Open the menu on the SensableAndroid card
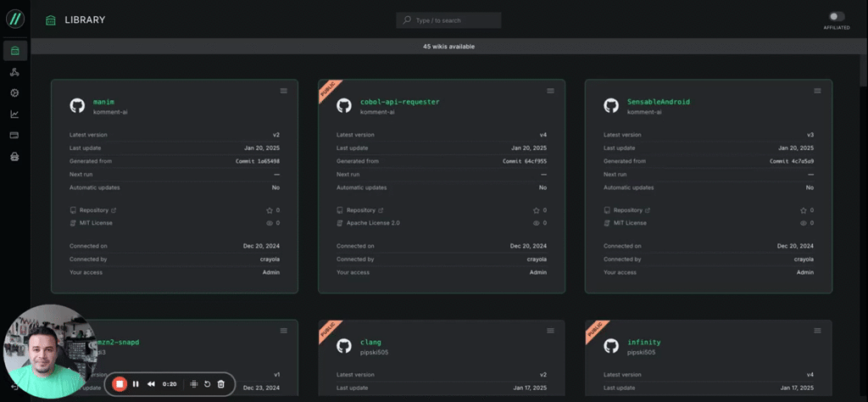This screenshot has width=868, height=402. point(818,91)
